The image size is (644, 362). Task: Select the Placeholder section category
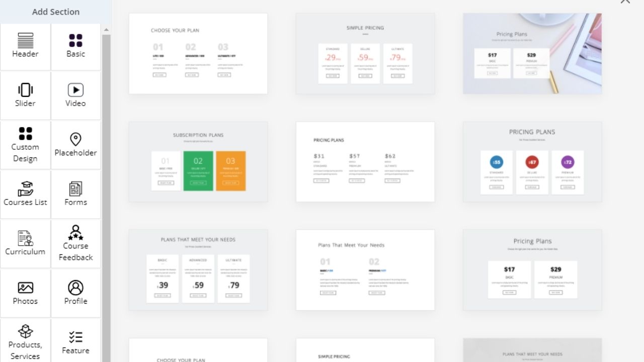tap(76, 145)
